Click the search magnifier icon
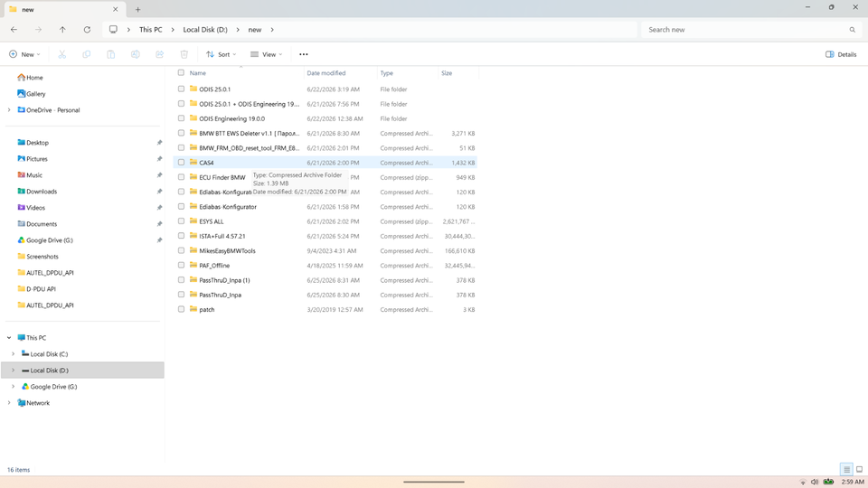 [x=852, y=30]
